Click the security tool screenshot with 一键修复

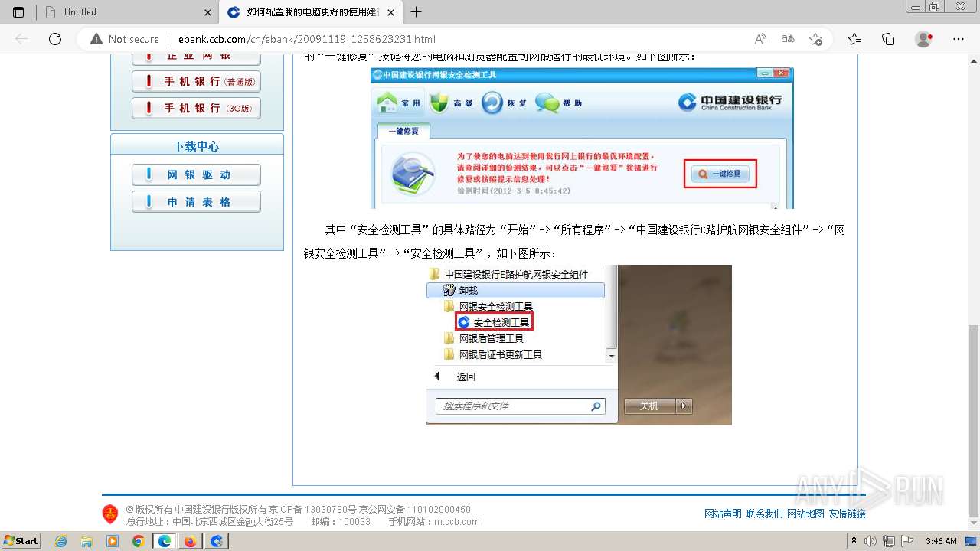click(x=582, y=138)
